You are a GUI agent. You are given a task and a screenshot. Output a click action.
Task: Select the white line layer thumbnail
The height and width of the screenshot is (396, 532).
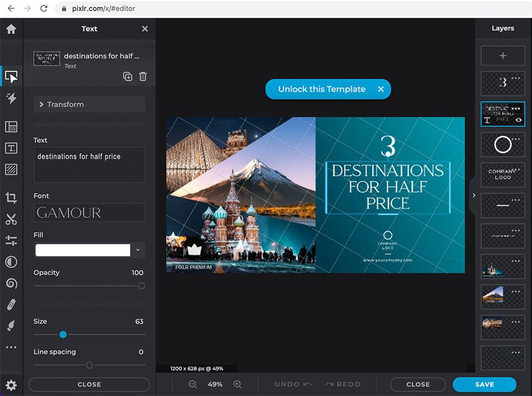(x=503, y=206)
